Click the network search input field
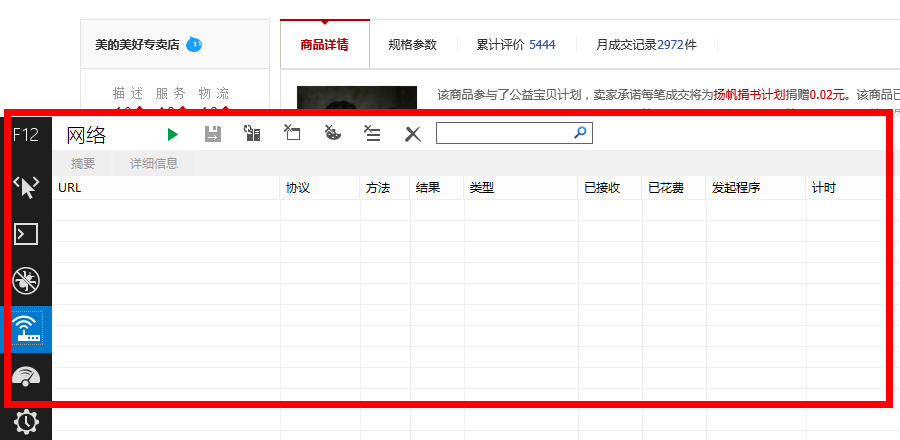This screenshot has height=440, width=900. 503,133
